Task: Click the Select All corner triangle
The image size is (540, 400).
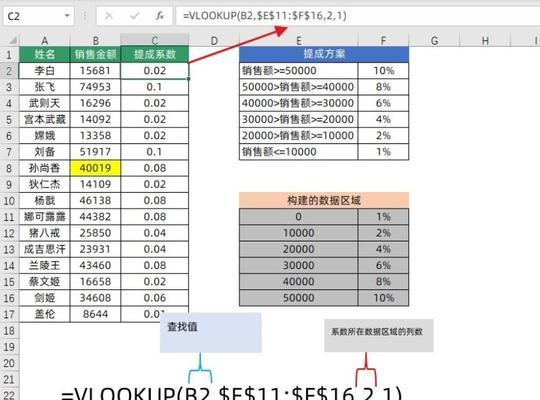Action: coord(12,41)
